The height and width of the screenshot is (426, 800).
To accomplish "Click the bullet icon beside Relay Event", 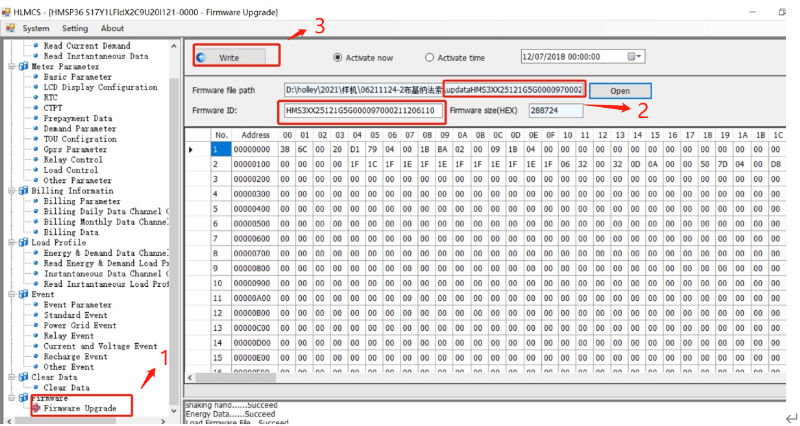I will click(x=36, y=336).
